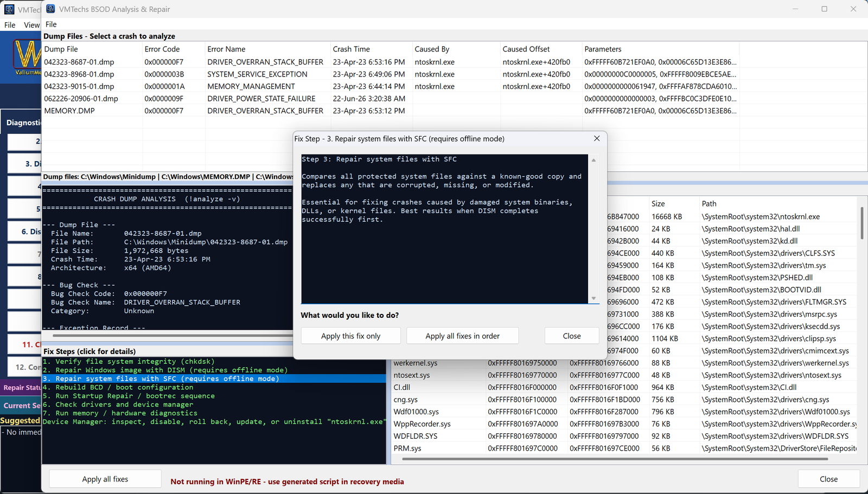Image resolution: width=868 pixels, height=494 pixels.
Task: Select fix step 5 Run Startup Repair
Action: [x=214, y=396]
